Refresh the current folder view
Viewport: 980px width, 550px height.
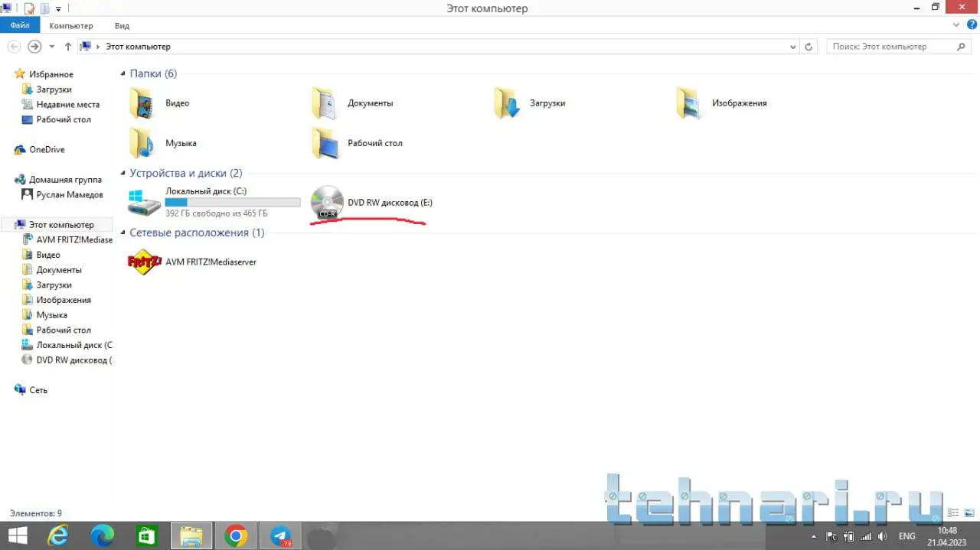pos(808,47)
